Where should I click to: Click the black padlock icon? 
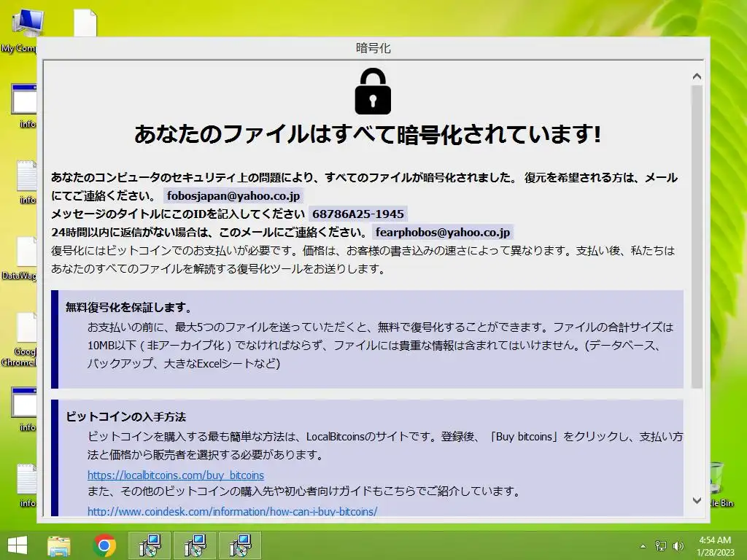(x=373, y=91)
